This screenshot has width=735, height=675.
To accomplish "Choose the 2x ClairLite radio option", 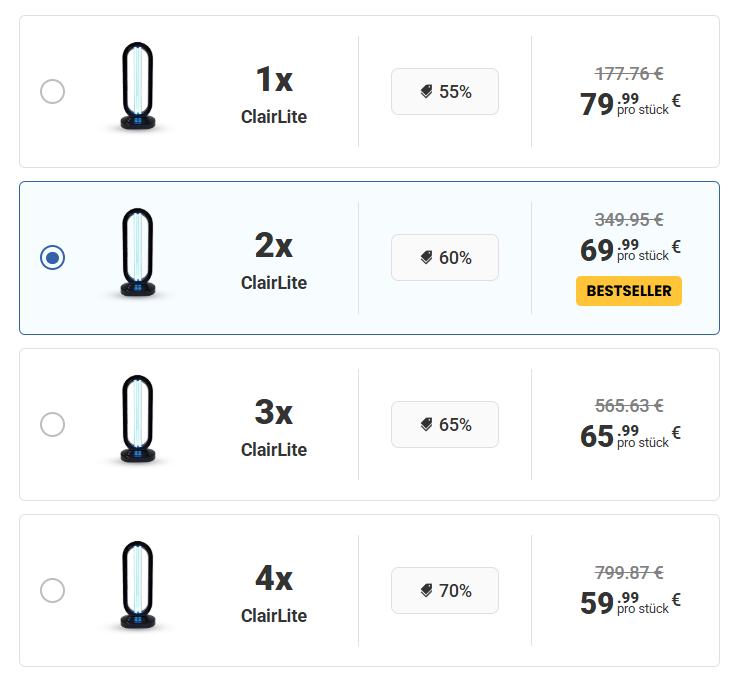I will tap(52, 258).
